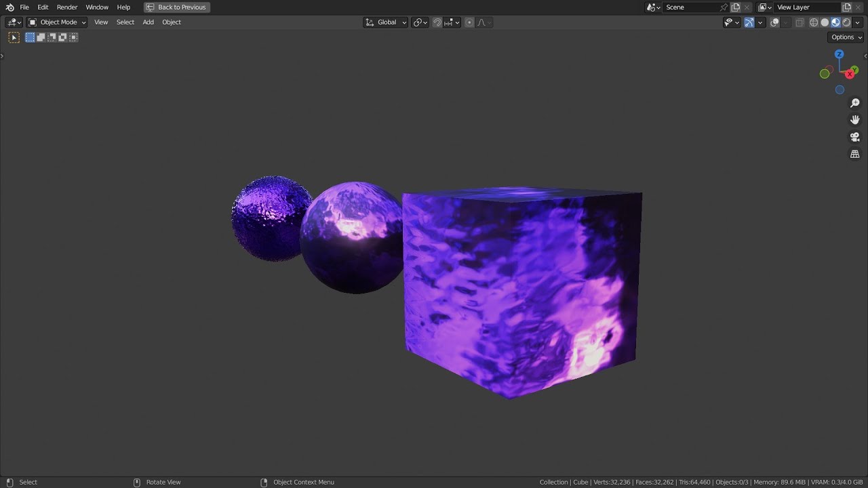This screenshot has width=868, height=488.
Task: Open the Help menu
Action: pos(123,7)
